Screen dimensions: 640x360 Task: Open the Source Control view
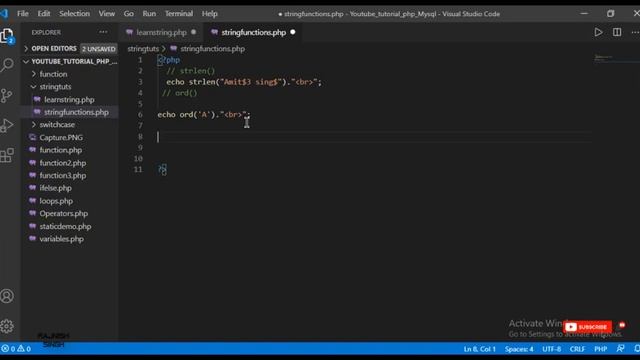click(7, 95)
